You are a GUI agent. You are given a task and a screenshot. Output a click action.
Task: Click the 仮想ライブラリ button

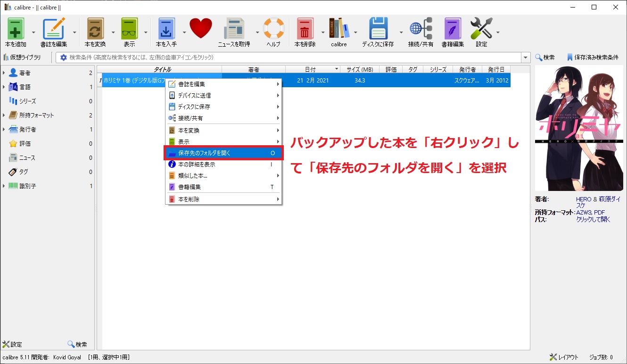[x=22, y=58]
